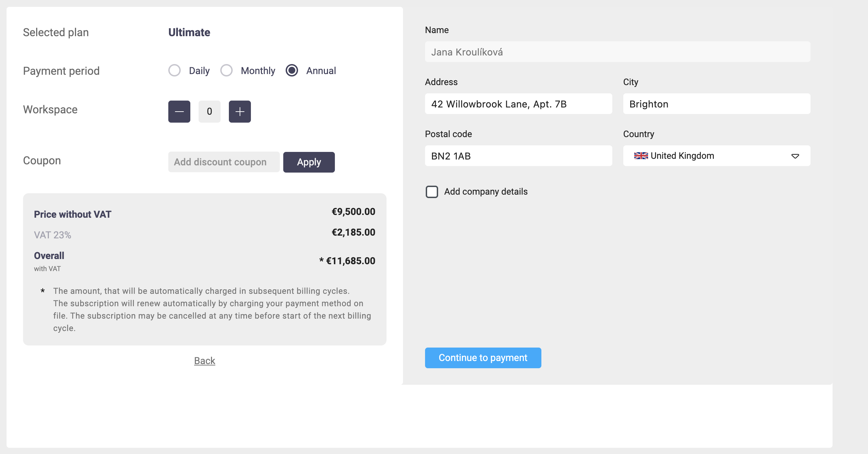The width and height of the screenshot is (868, 454).
Task: Edit the City field containing Brighton
Action: coord(717,104)
